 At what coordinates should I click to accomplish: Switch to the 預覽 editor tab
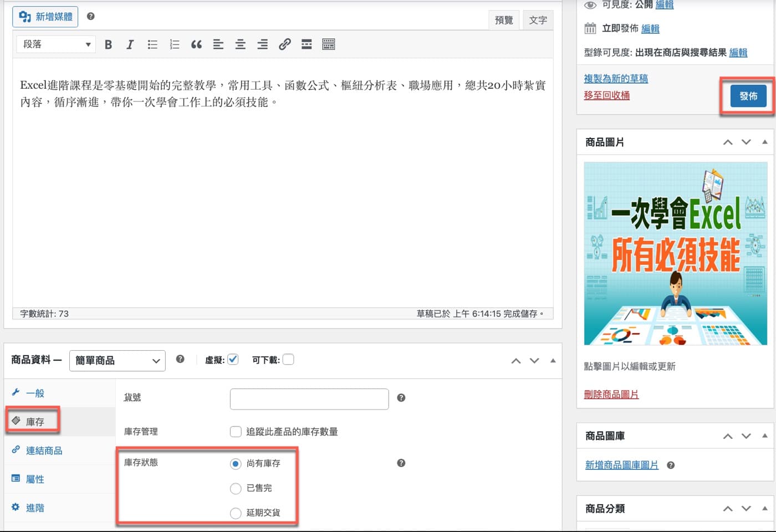click(504, 20)
